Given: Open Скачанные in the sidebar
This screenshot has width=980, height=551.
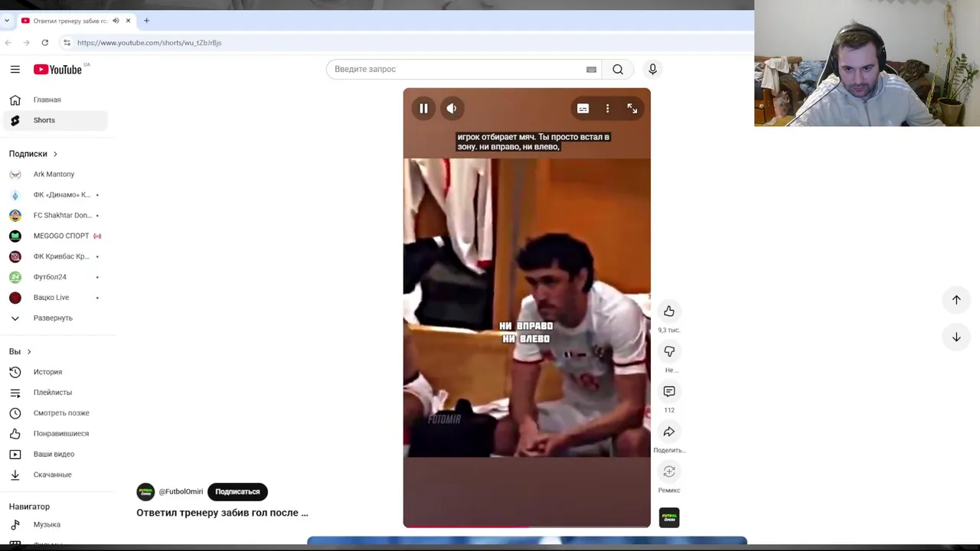Looking at the screenshot, I should pyautogui.click(x=55, y=474).
